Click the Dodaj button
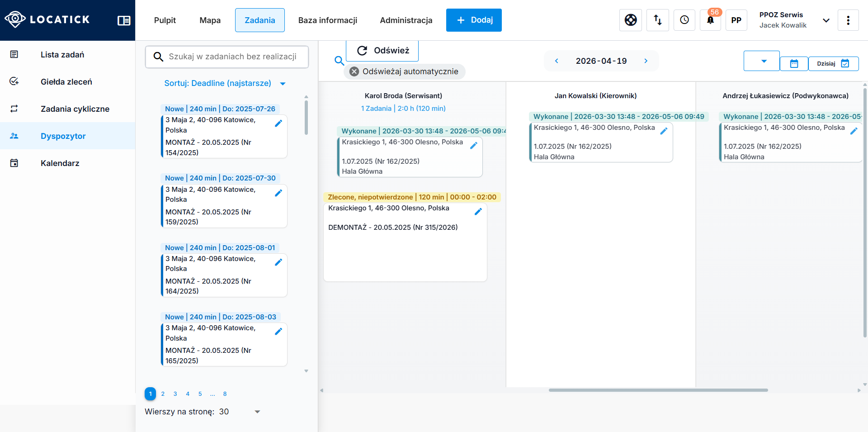The height and width of the screenshot is (432, 868). 474,20
